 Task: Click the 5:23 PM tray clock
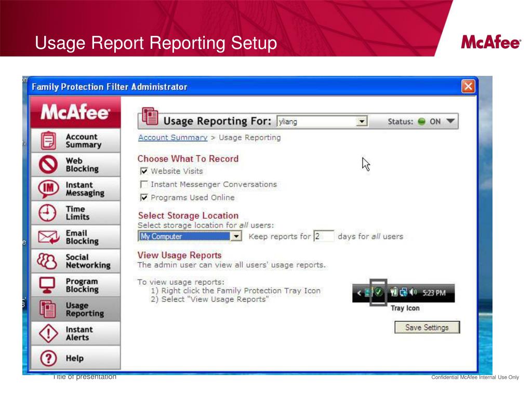coord(434,293)
